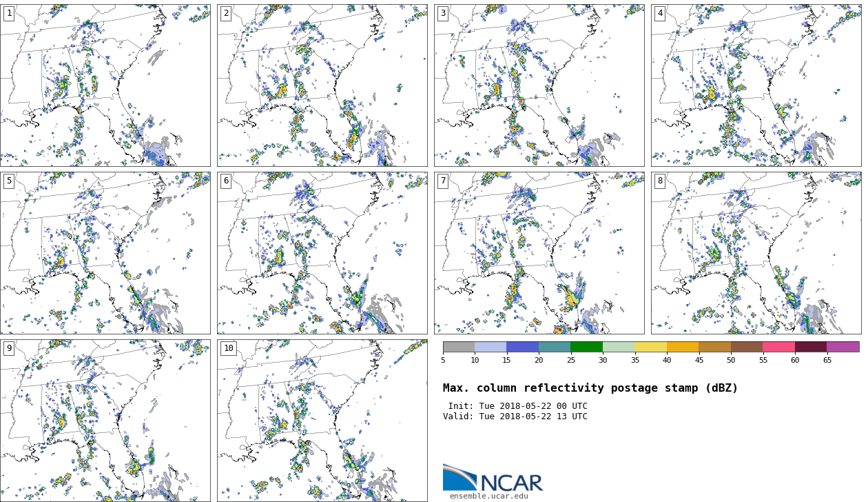This screenshot has width=868, height=502.
Task: Pick the dark green 25–30 dBZ swatch
Action: (586, 347)
